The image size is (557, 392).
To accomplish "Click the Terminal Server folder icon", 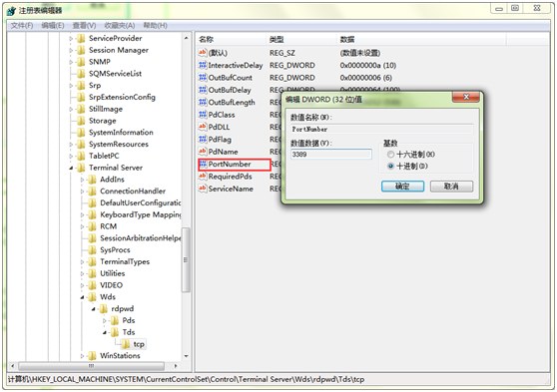I will (x=81, y=168).
